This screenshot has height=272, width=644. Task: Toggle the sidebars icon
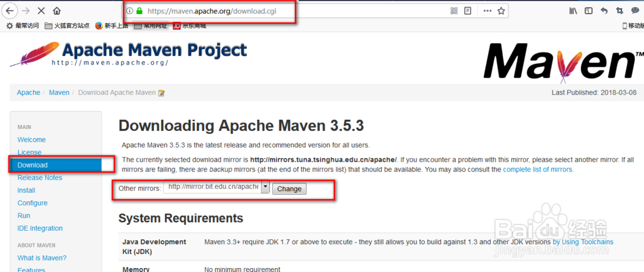pos(589,11)
